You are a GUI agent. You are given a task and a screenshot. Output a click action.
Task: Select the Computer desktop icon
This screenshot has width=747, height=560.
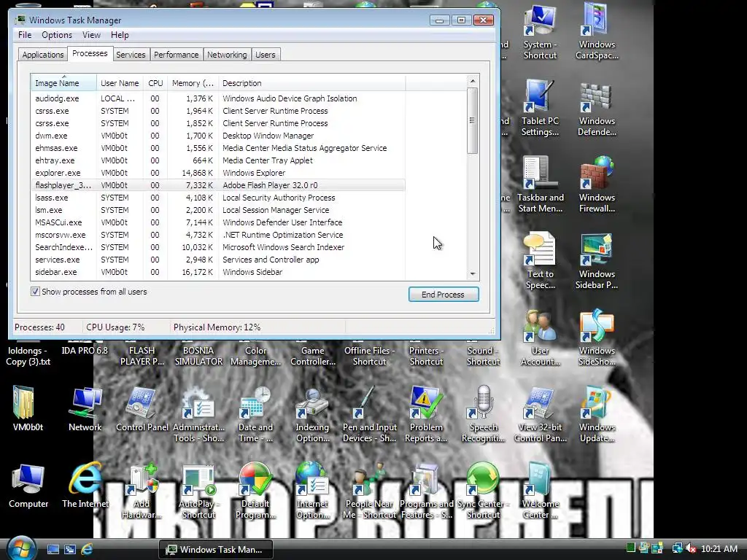[28, 485]
